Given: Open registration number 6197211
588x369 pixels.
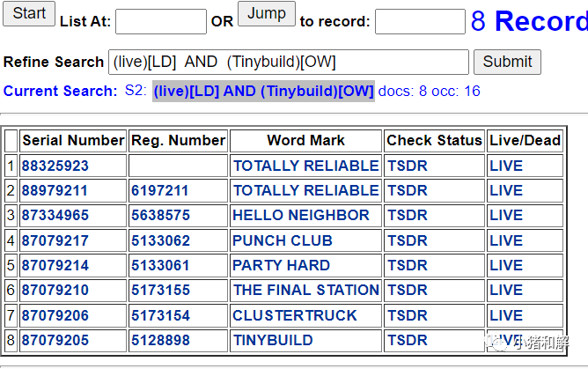Looking at the screenshot, I should 159,190.
